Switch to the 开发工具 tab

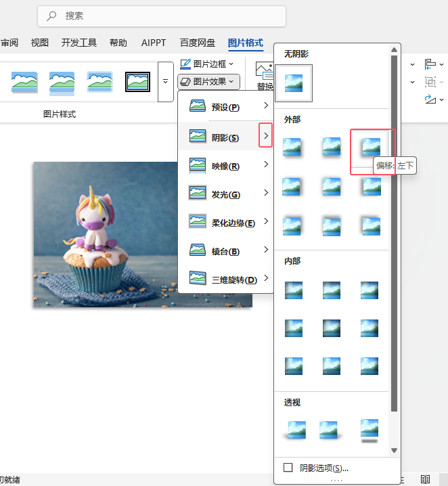pos(79,43)
